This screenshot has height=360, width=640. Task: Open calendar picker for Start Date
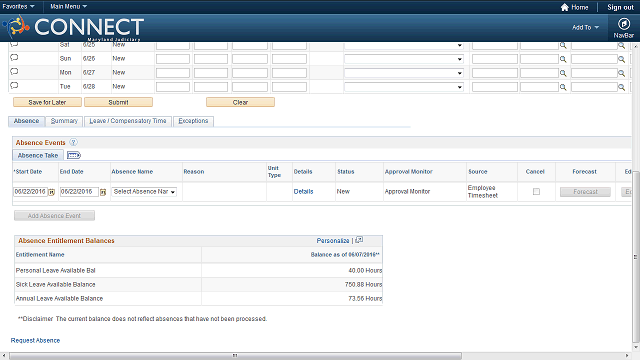click(51, 192)
